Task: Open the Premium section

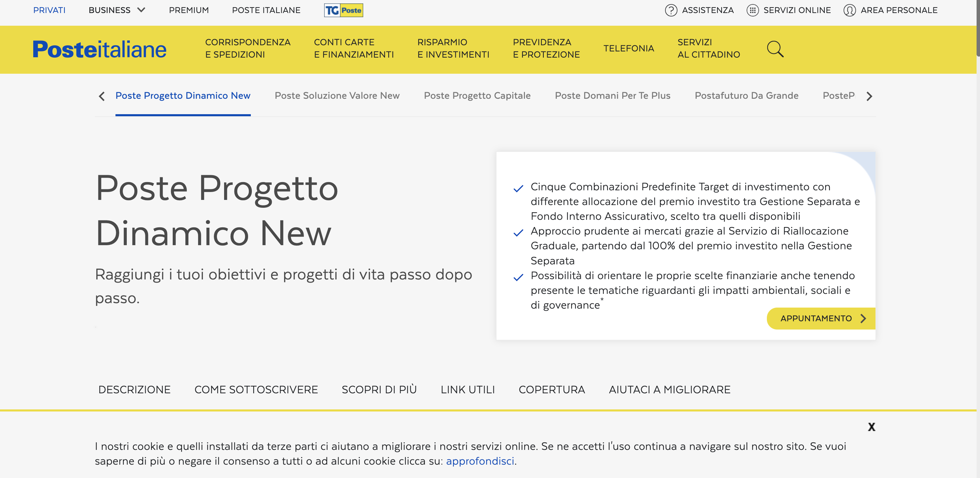Action: pyautogui.click(x=189, y=10)
